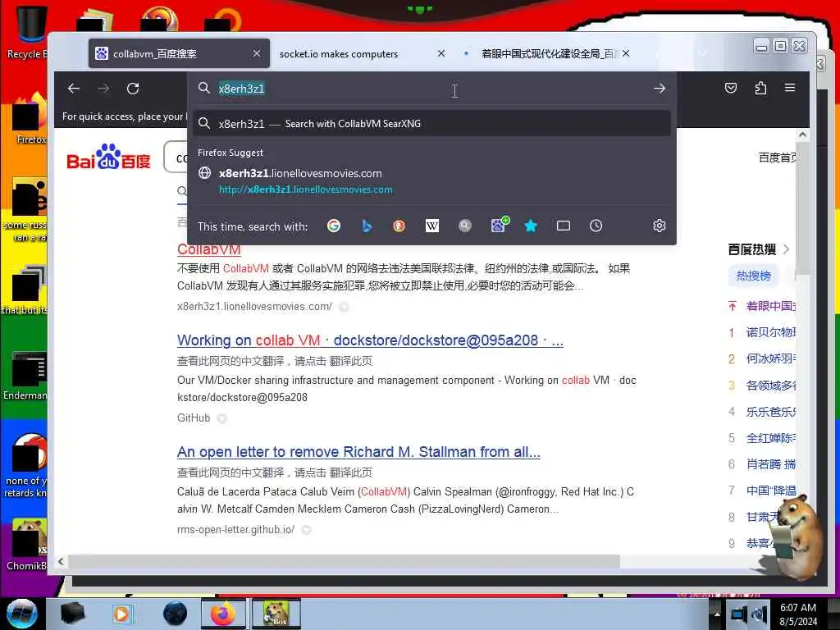The image size is (840, 630).
Task: Select x8erh3z1 Search with CollabVM SearXNG suggestion
Action: (431, 124)
